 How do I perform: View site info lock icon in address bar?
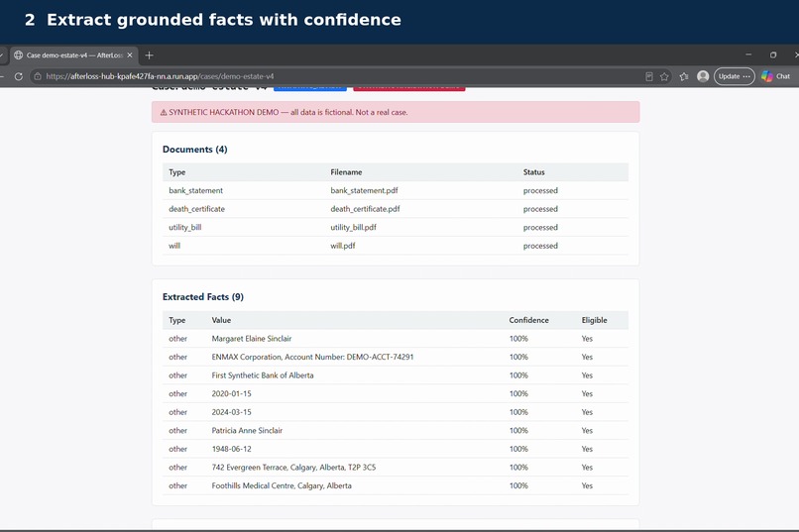coord(38,76)
